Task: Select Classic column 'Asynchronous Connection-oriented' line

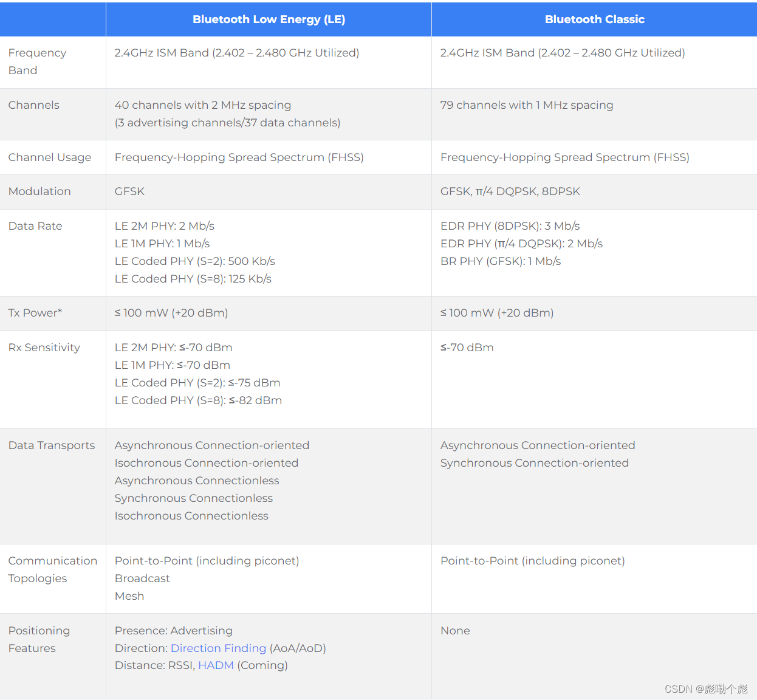Action: click(538, 445)
